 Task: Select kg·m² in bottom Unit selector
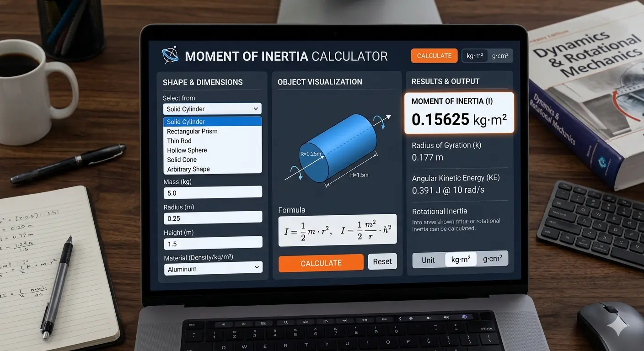(461, 259)
